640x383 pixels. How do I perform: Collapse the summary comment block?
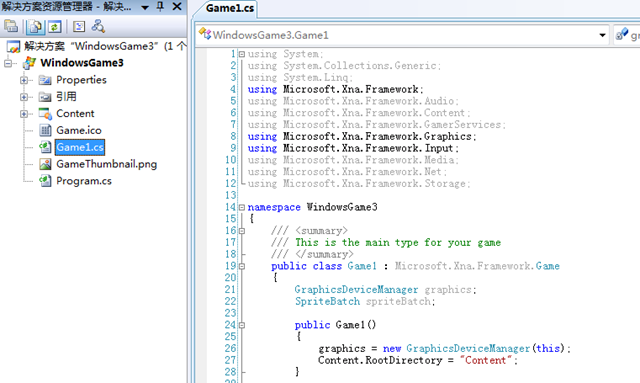click(242, 231)
